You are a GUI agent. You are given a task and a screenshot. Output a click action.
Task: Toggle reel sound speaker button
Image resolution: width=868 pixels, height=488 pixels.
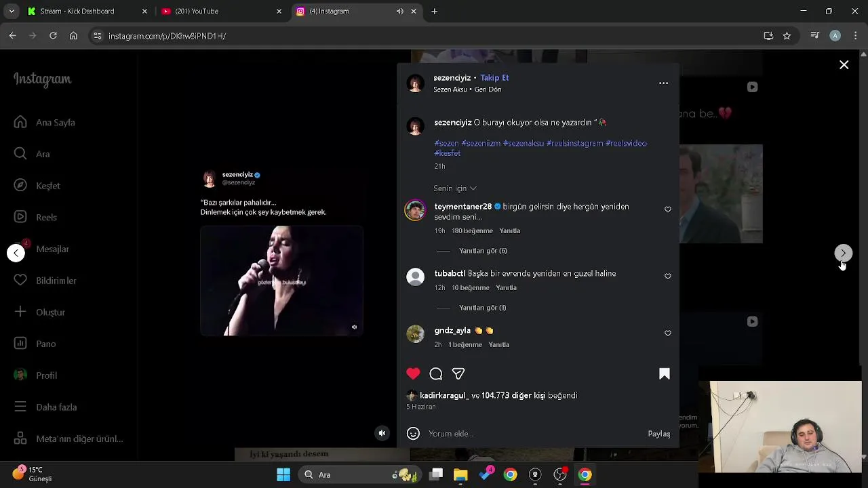[x=382, y=433]
